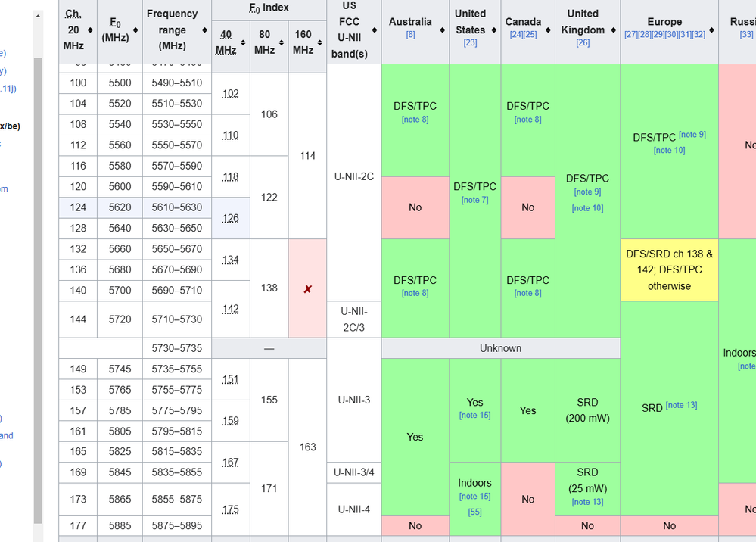This screenshot has height=542, width=756.
Task: Sort the United Kingdom column
Action: (612, 30)
